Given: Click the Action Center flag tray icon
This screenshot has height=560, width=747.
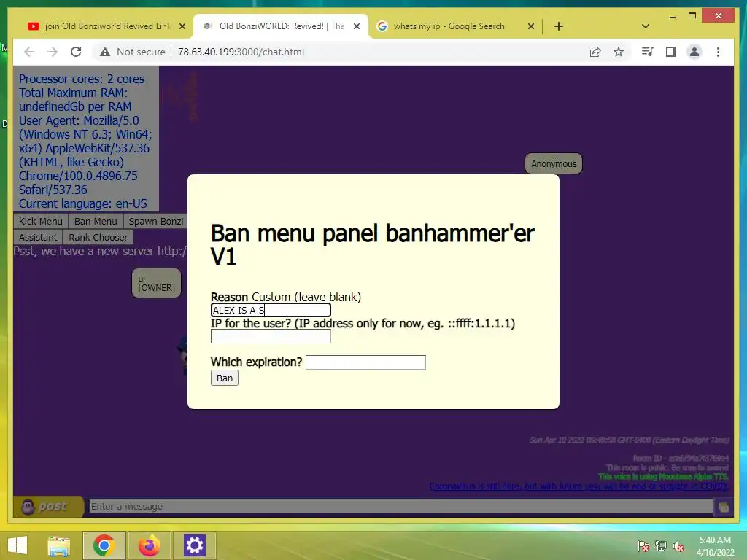Looking at the screenshot, I should (643, 546).
